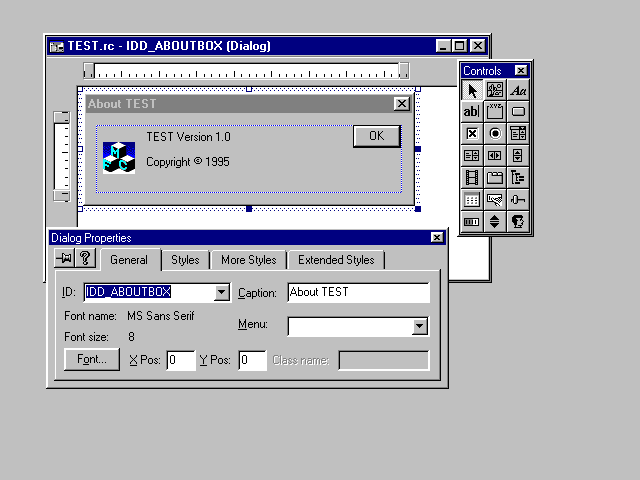Click into the Caption text field

[358, 293]
